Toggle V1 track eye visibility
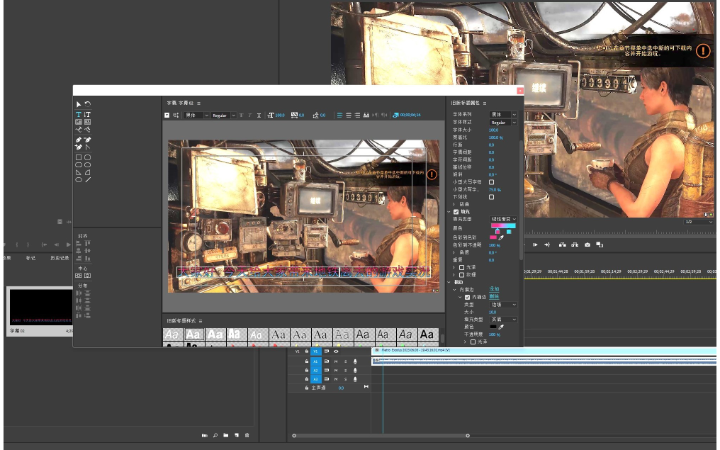This screenshot has width=720, height=450. [x=336, y=351]
